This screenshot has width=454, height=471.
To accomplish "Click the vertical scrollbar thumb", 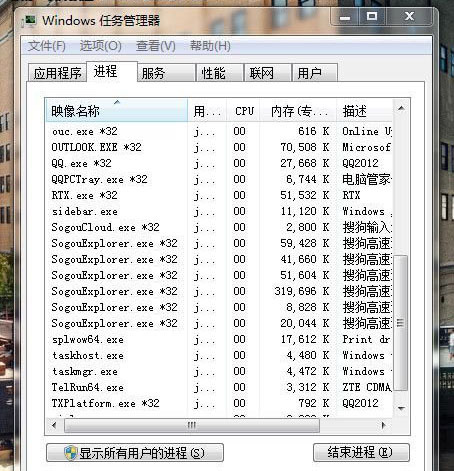I will (401, 323).
